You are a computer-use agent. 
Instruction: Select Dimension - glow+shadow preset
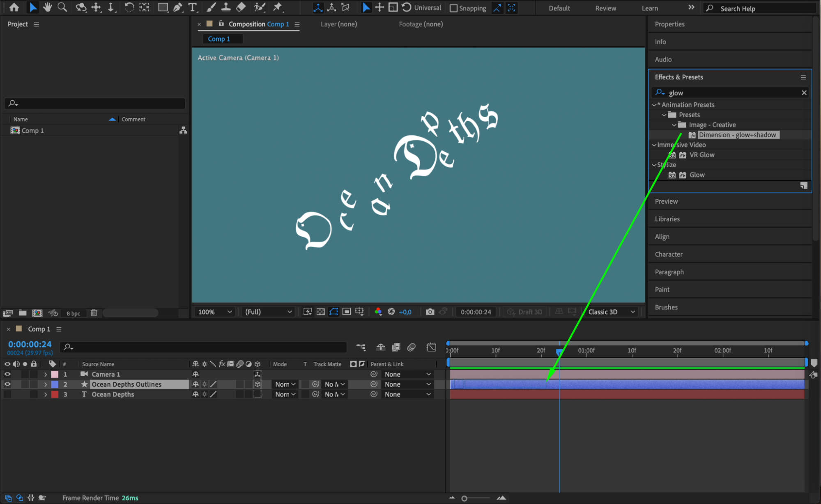pos(737,135)
